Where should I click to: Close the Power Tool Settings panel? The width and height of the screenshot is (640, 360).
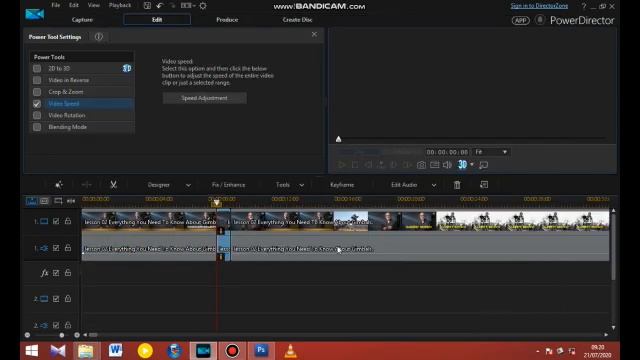point(314,34)
